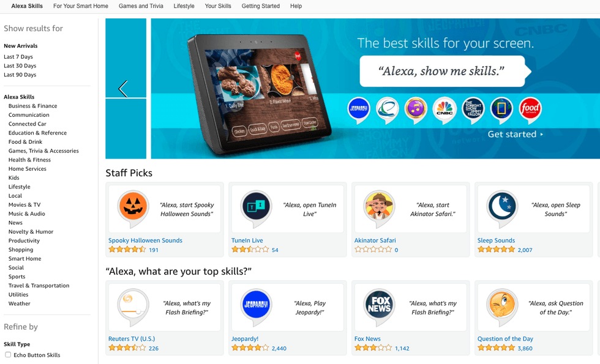Open the Games and Trivia menu
The height and width of the screenshot is (364, 600).
tap(141, 6)
